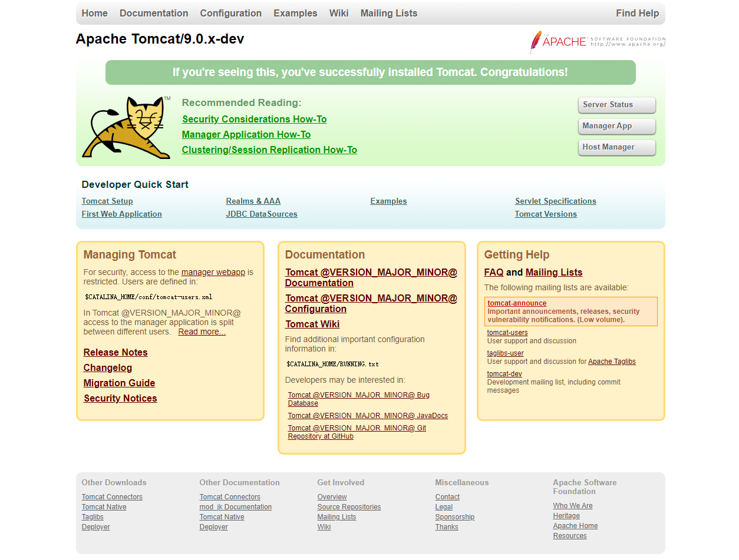Screen dimensions: 739x560
Task: Open Examples link in Developer Quick Start
Action: click(x=388, y=201)
